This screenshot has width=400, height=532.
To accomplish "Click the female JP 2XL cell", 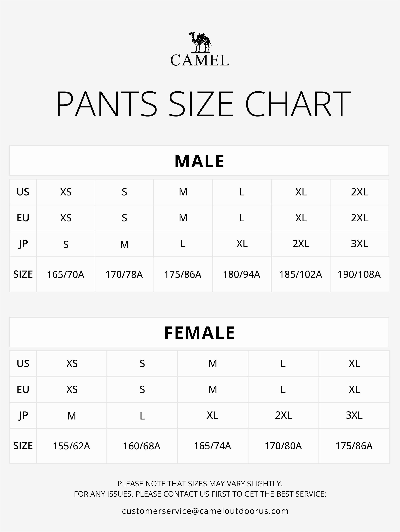I will click(x=283, y=415).
